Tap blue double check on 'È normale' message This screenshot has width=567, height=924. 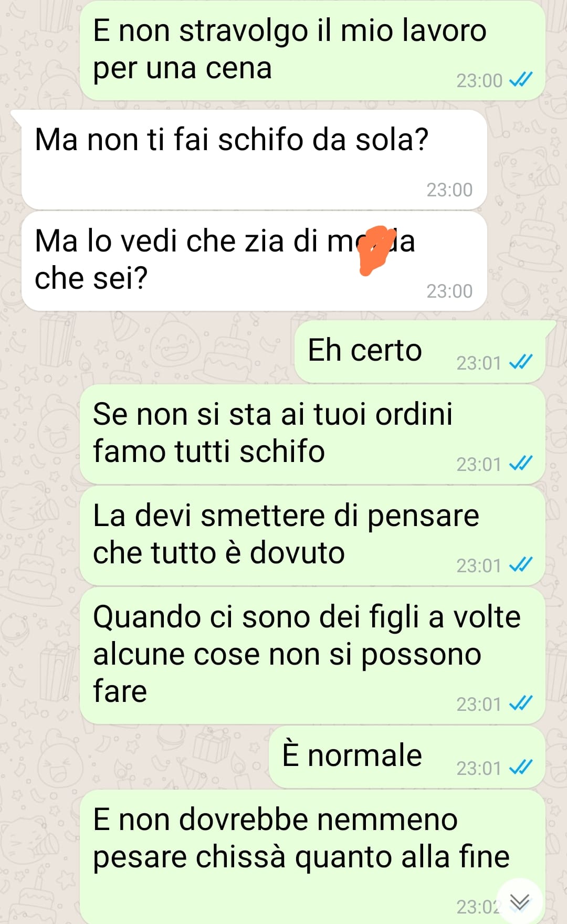[521, 768]
